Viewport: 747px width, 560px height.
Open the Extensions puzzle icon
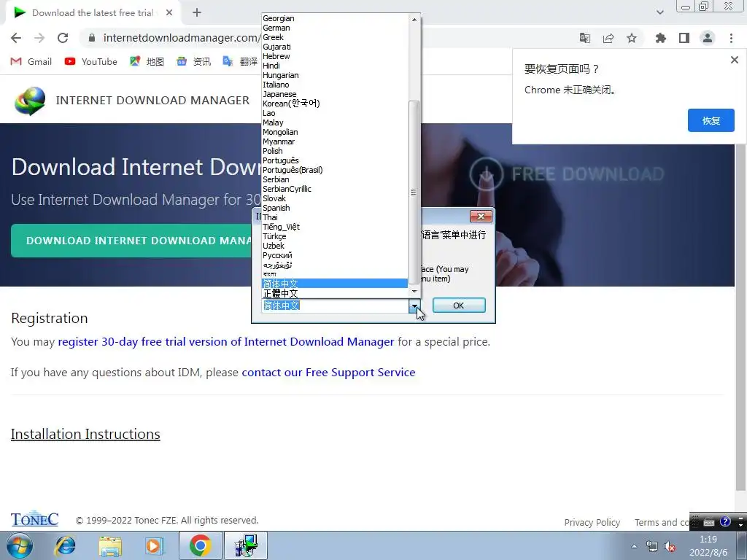[661, 38]
